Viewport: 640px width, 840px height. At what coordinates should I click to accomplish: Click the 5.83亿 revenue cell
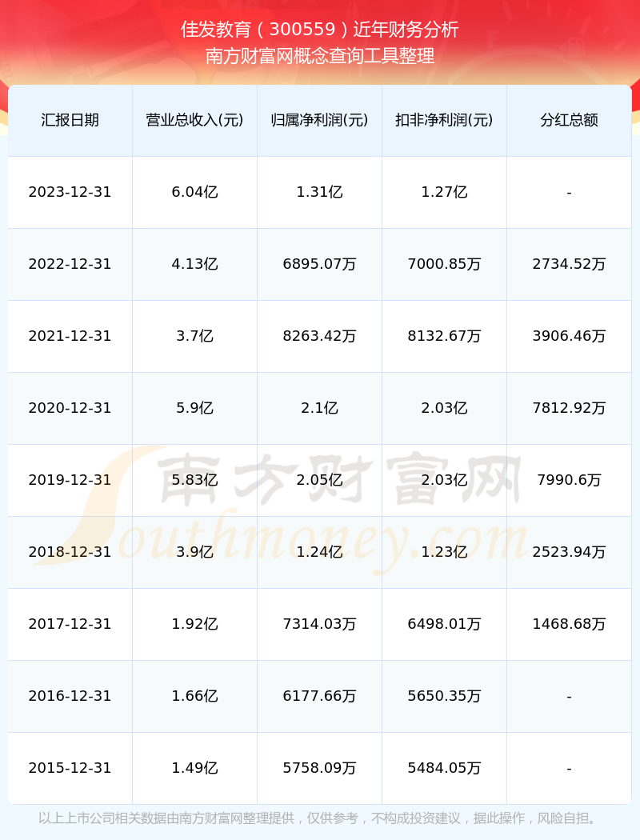(195, 479)
